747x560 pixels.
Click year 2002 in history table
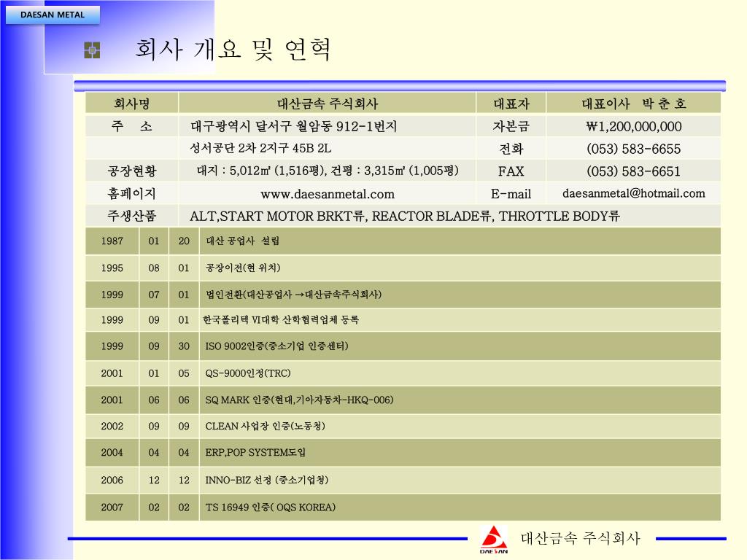(x=112, y=426)
